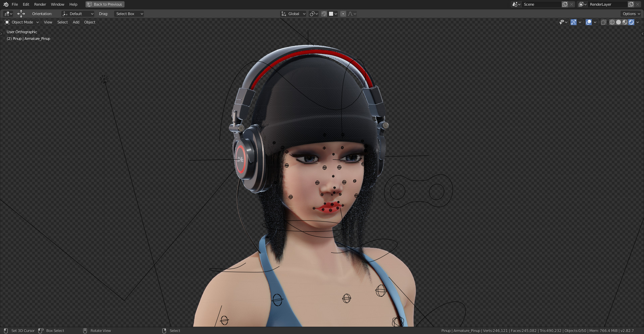The image size is (644, 334).
Task: Switch to material preview shading
Action: point(625,22)
